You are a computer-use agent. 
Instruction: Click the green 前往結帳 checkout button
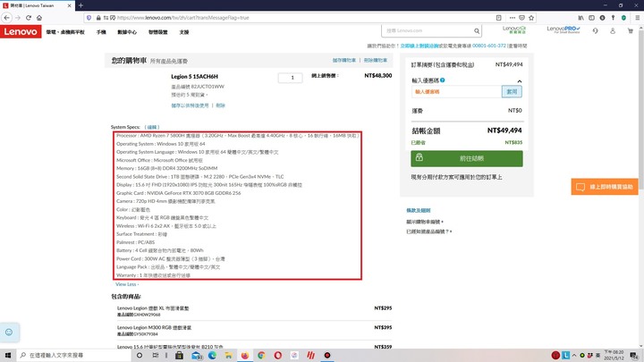coord(467,158)
